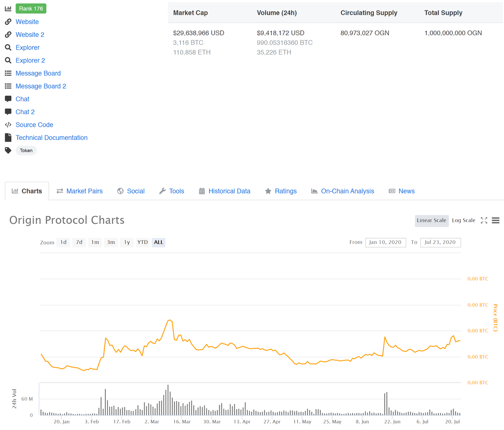Switch to the On-Chain Analysis tab
Image resolution: width=504 pixels, height=430 pixels.
342,191
